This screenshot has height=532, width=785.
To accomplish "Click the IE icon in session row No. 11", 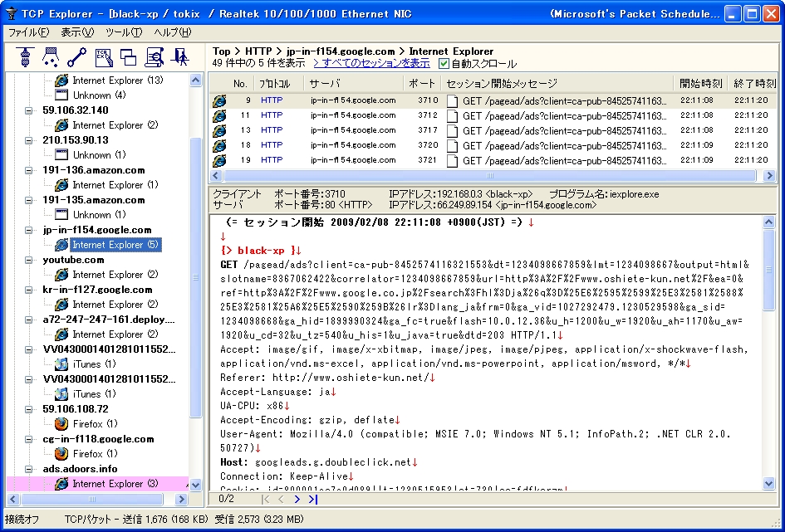I will (x=218, y=115).
